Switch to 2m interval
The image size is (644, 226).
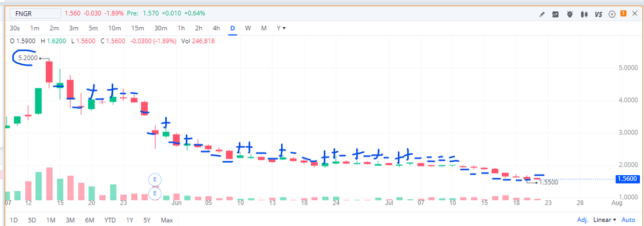click(54, 28)
